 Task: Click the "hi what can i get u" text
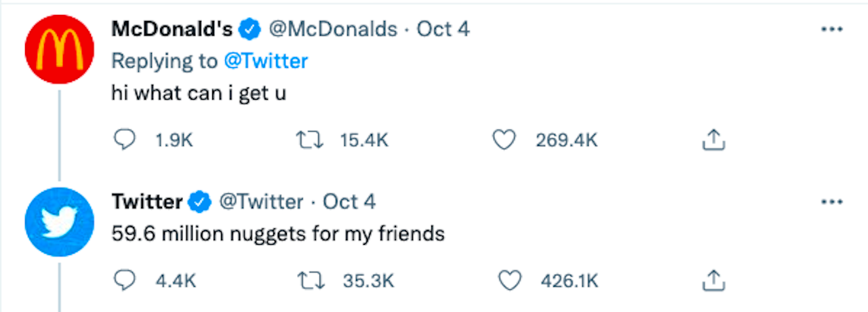coord(199,93)
